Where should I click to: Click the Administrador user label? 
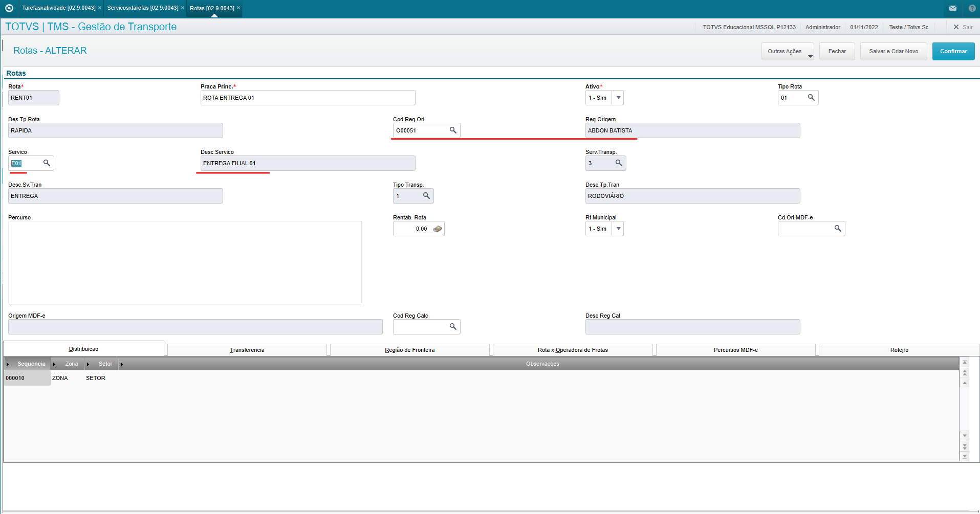[822, 27]
